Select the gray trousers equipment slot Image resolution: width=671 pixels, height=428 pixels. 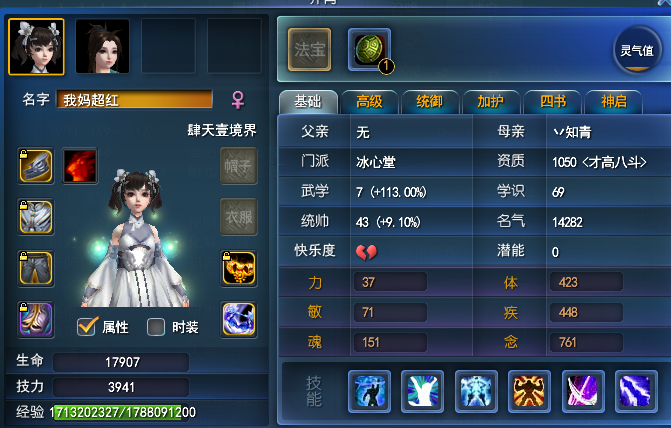(36, 268)
